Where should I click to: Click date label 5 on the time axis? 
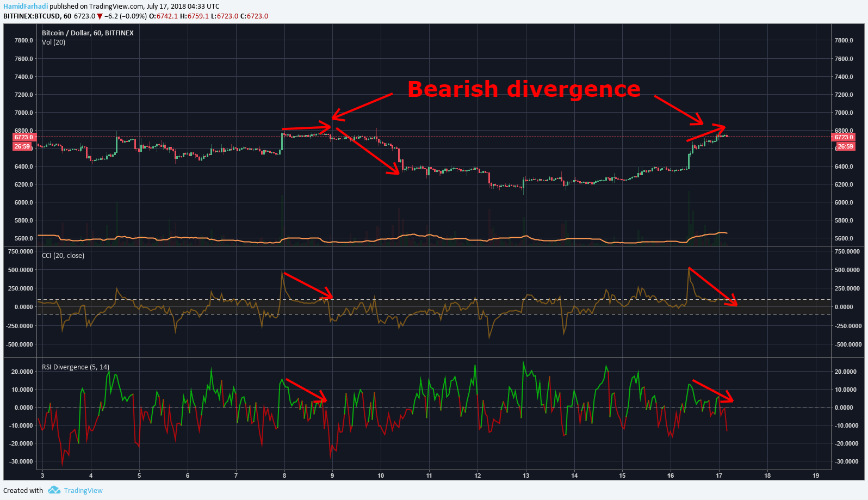pyautogui.click(x=139, y=476)
